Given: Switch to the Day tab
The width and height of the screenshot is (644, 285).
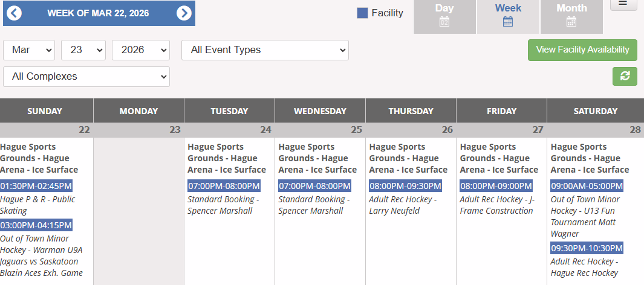Looking at the screenshot, I should (x=444, y=8).
